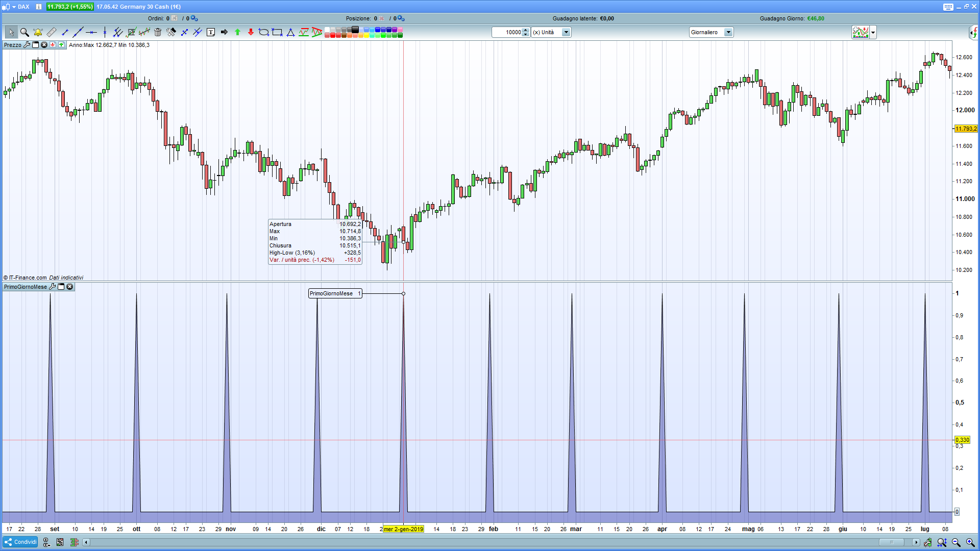This screenshot has height=551, width=980.
Task: Select the triangle drawing tool
Action: pos(290,32)
